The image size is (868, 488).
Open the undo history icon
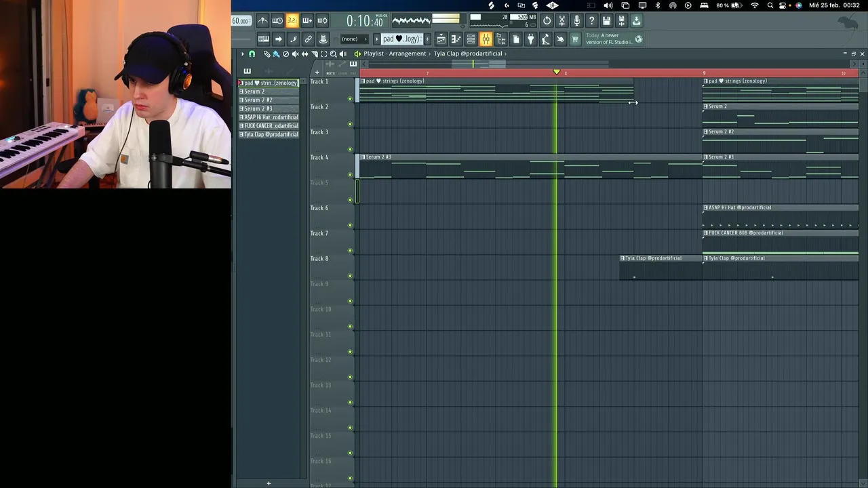click(x=547, y=20)
